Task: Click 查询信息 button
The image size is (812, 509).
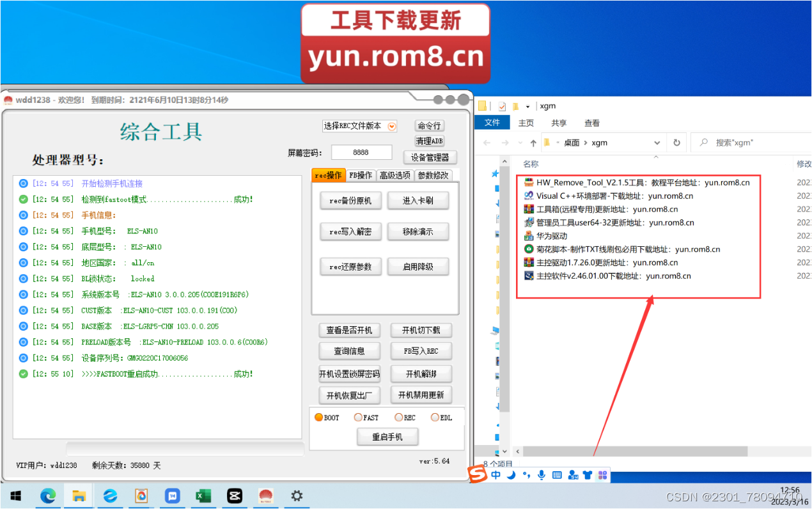Action: 349,351
